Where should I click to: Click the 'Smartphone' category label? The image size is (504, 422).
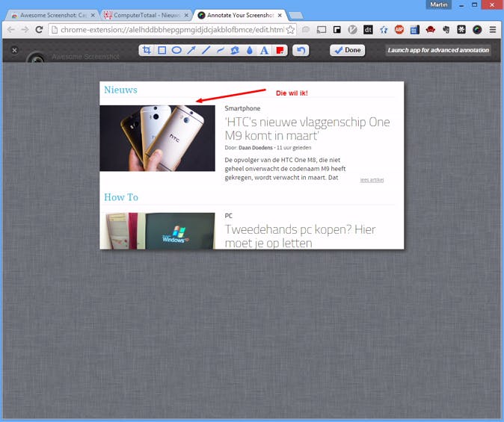242,108
